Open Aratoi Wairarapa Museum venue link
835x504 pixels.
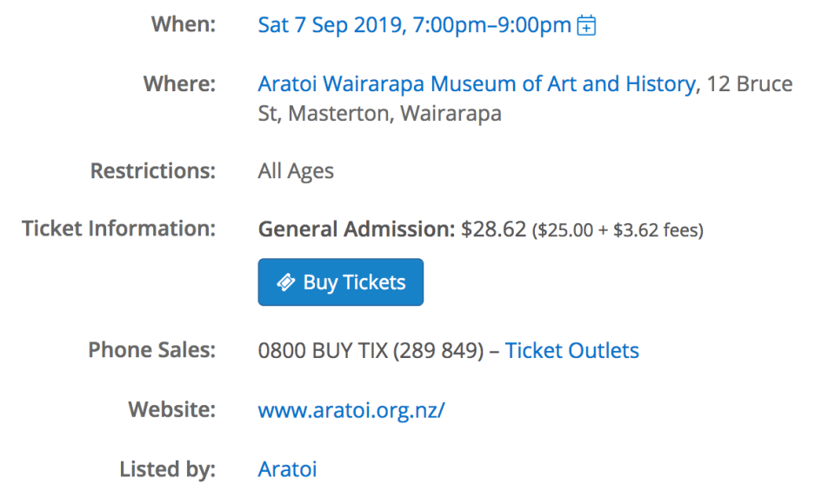[477, 84]
